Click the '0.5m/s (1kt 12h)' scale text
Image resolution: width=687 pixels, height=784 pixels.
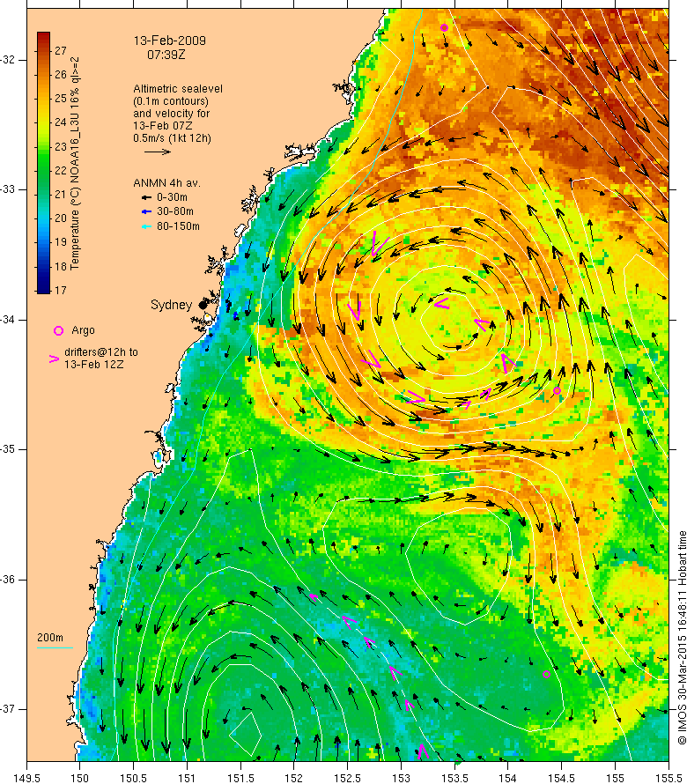pos(172,138)
